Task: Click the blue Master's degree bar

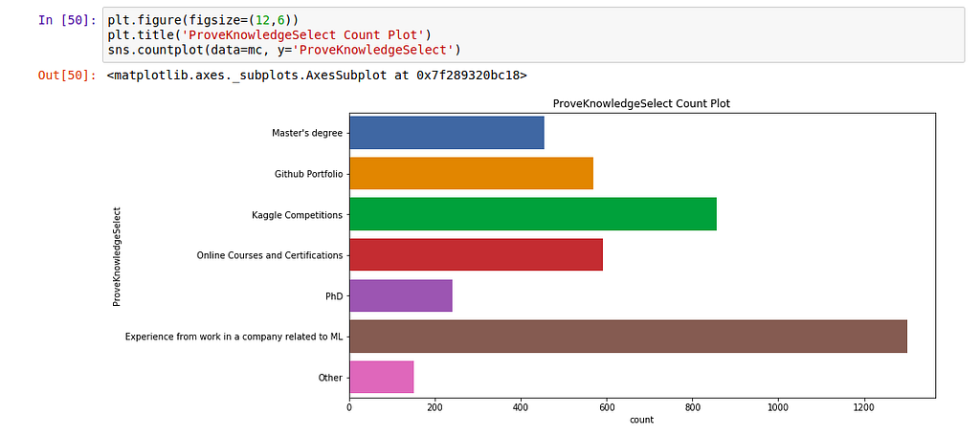Action: (x=447, y=132)
